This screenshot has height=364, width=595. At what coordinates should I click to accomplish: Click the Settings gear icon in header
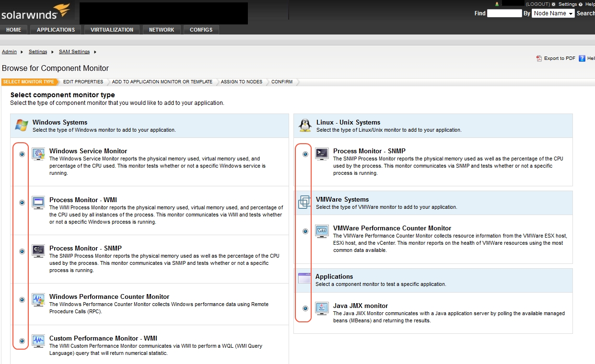tap(554, 4)
